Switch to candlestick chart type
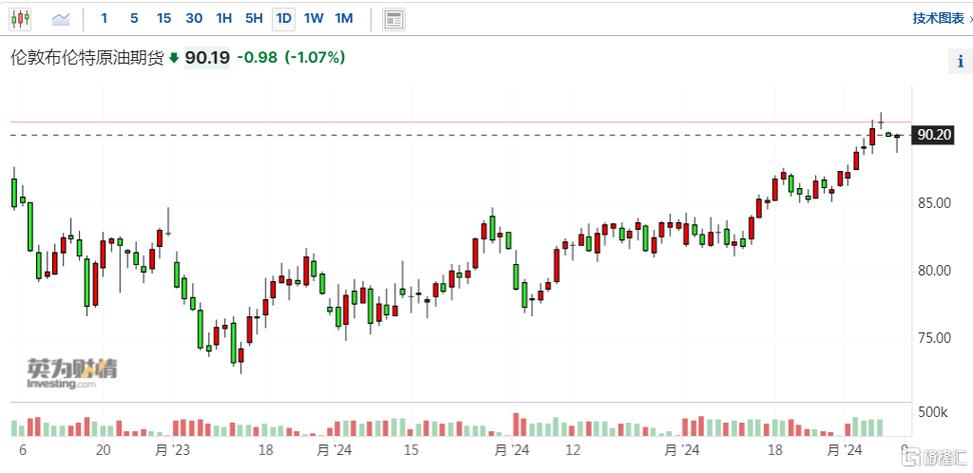This screenshot has width=973, height=473. point(22,18)
